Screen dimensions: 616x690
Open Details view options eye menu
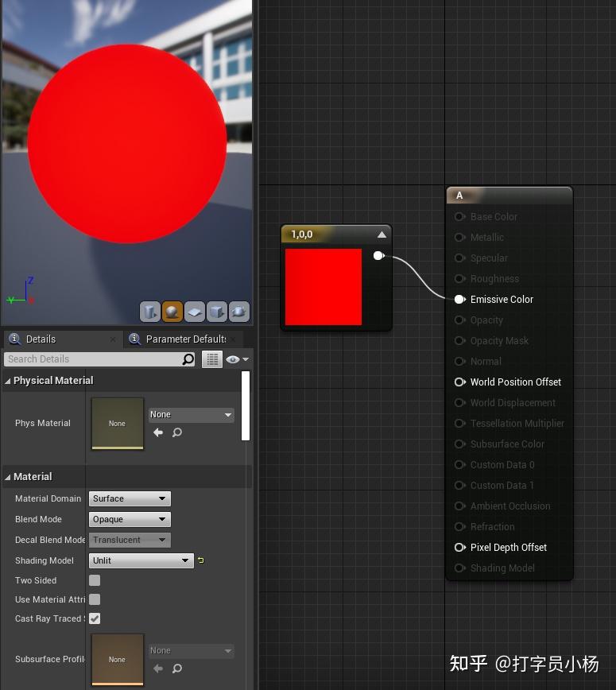pos(237,359)
